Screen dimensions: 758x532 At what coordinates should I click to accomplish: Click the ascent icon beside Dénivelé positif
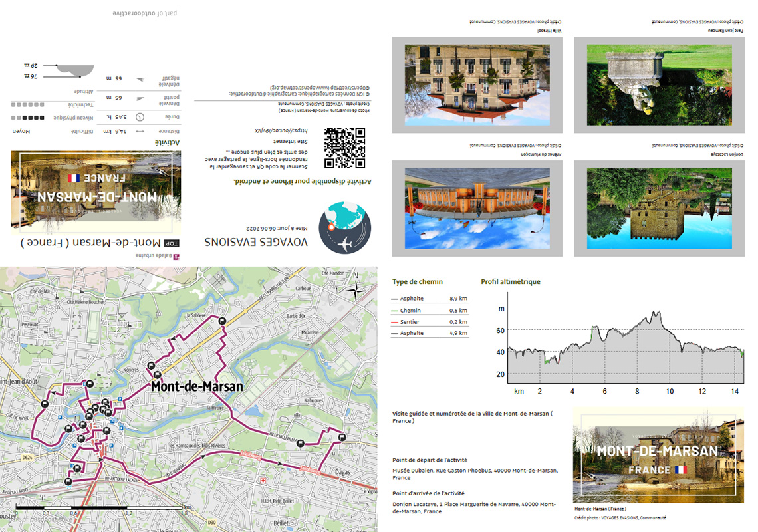140,98
